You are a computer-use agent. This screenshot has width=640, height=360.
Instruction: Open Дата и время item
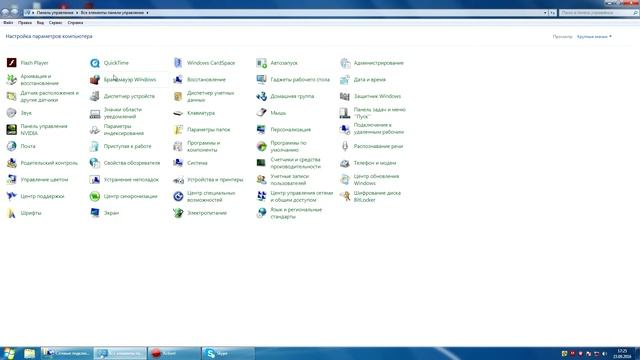click(362, 80)
